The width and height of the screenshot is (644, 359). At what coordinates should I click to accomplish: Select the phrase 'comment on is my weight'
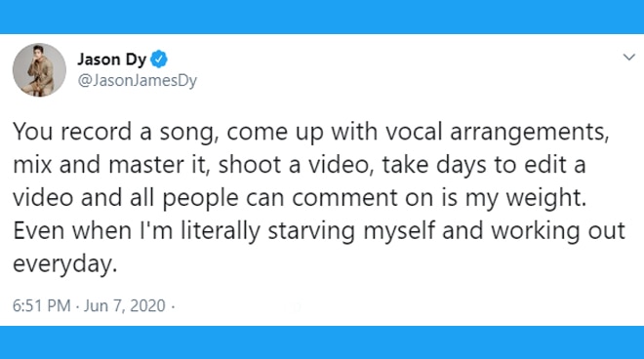coord(439,198)
